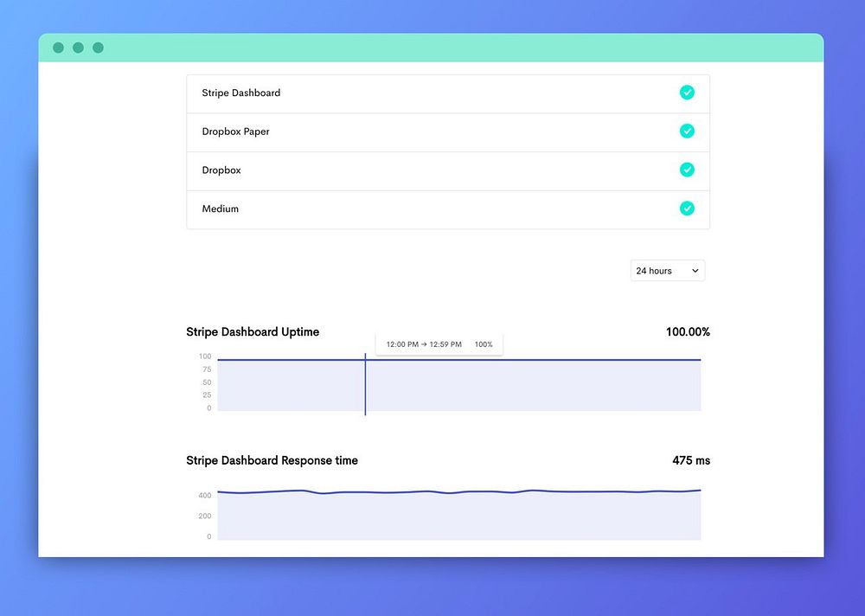865x616 pixels.
Task: Click the Dropbox Paper status checkmark icon
Action: point(687,132)
